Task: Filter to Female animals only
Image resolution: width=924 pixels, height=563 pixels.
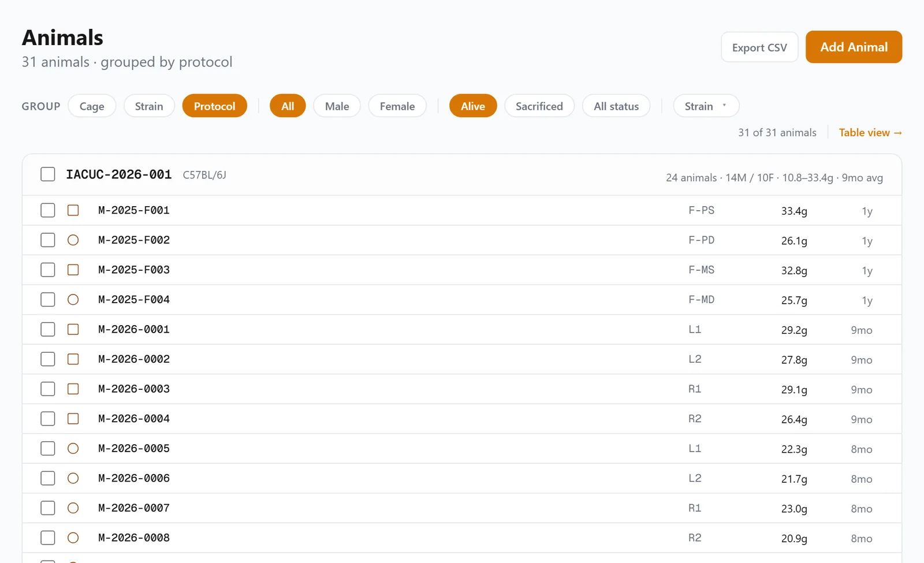Action: pyautogui.click(x=397, y=106)
